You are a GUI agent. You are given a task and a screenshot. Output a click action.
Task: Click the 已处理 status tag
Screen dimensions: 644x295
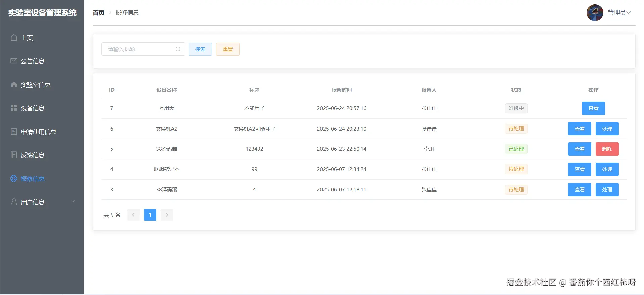[x=516, y=149]
